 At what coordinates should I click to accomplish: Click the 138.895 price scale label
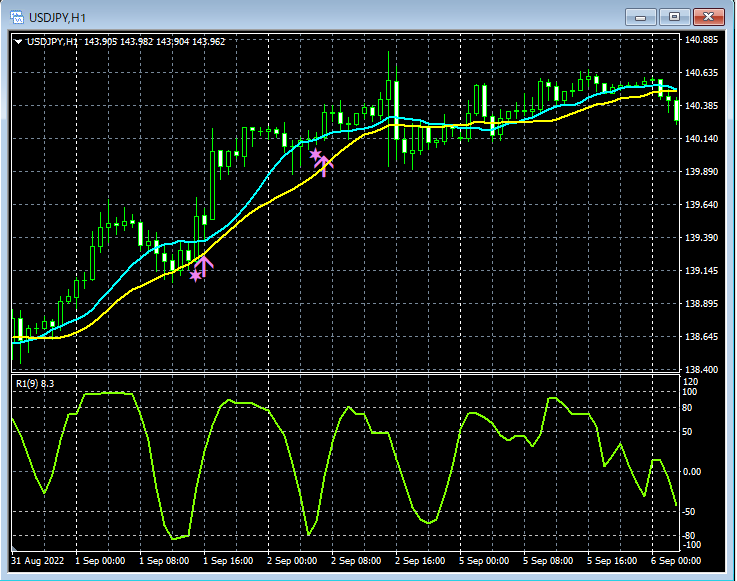(701, 303)
